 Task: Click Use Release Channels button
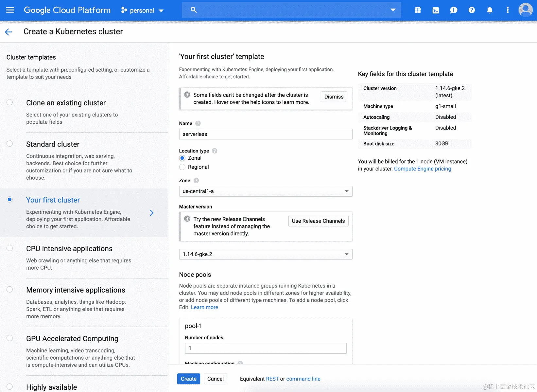click(x=318, y=221)
